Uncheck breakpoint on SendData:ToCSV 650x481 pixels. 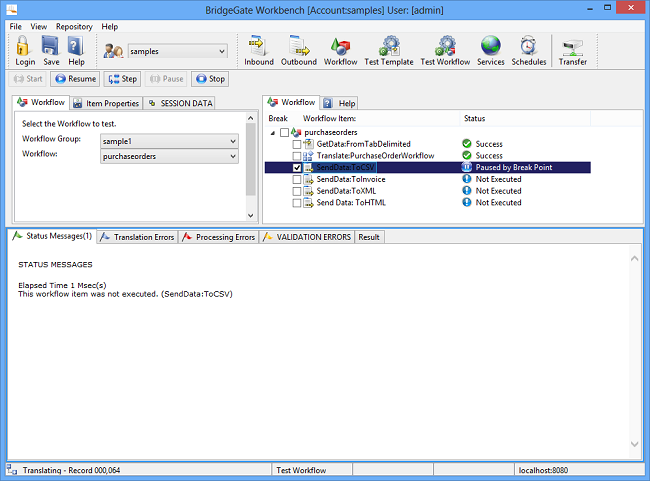pos(296,168)
